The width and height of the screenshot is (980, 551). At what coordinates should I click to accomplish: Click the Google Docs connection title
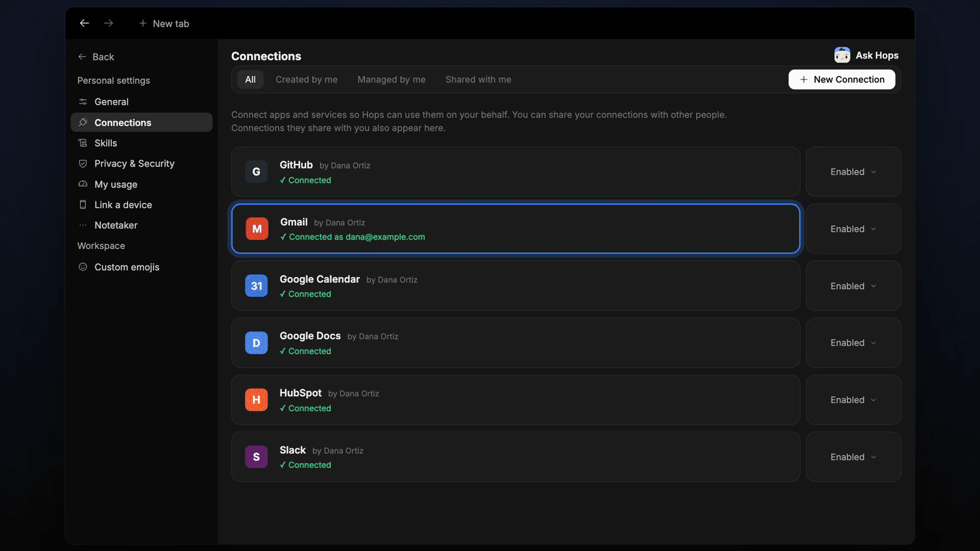click(x=310, y=336)
